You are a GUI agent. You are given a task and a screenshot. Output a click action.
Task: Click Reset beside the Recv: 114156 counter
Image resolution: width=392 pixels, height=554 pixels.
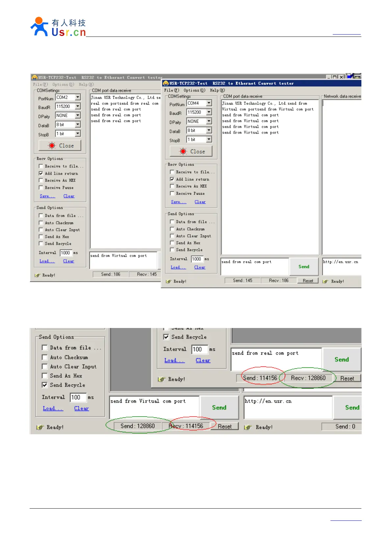tap(225, 426)
